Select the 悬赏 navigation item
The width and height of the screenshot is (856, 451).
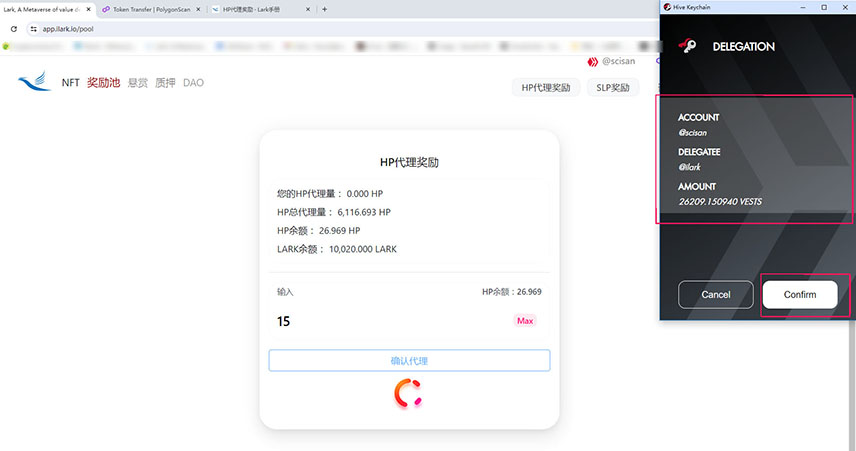[138, 83]
